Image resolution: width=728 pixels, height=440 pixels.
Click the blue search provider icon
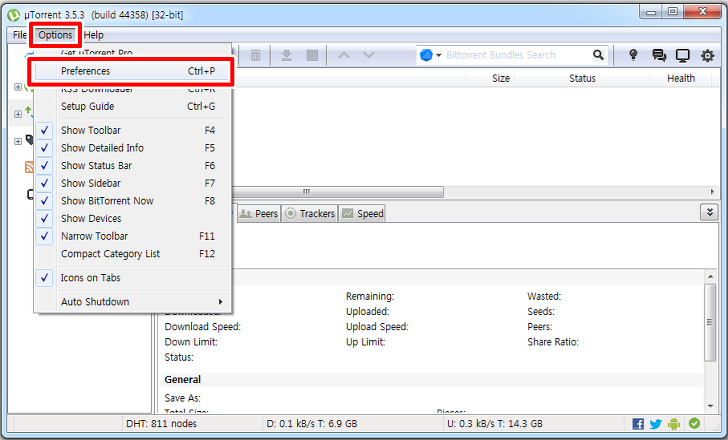(x=426, y=55)
